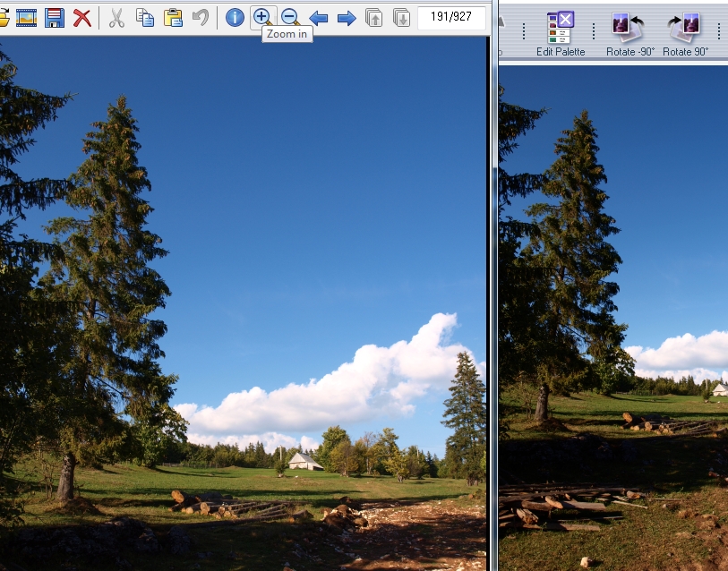Screen dimensions: 728x571
Task: Zoom in on the image
Action: point(262,17)
